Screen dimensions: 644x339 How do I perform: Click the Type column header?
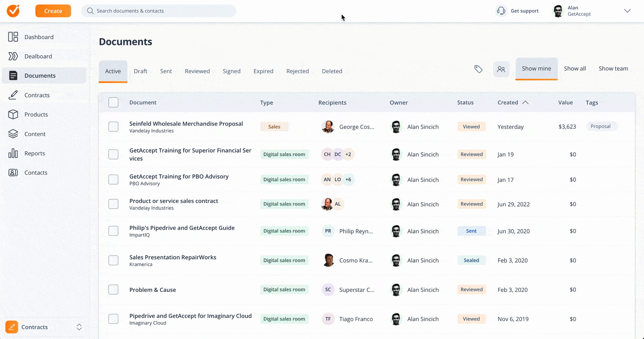pos(266,102)
